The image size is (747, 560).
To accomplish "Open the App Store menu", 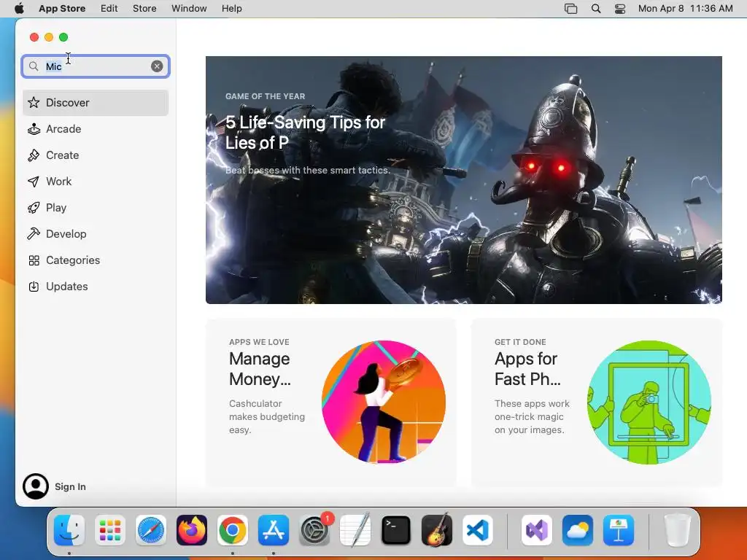I will (x=62, y=9).
